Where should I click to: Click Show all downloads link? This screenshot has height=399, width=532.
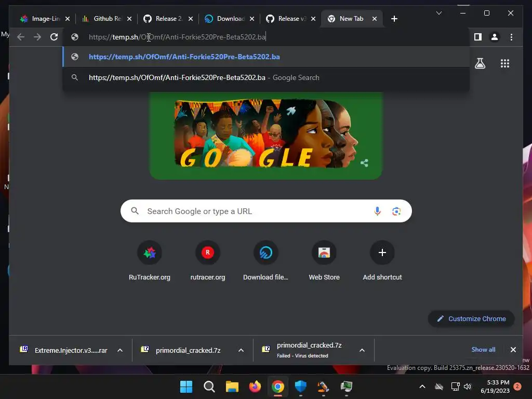coord(483,350)
